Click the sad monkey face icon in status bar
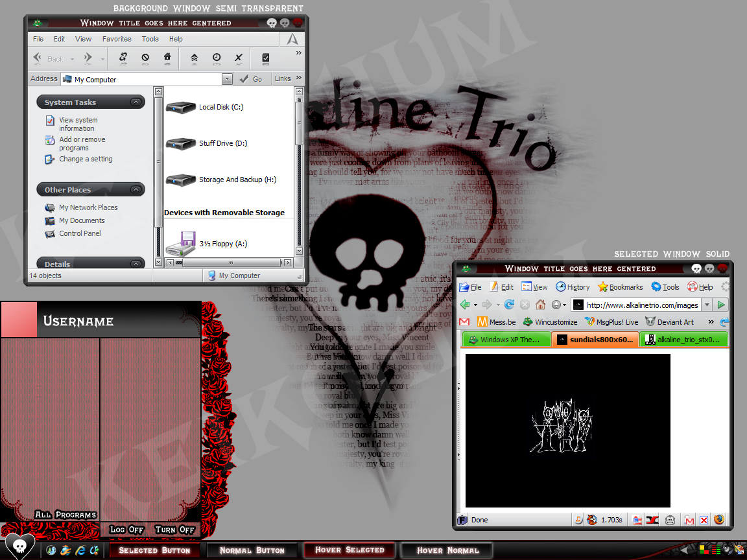Screen dimensions: 747x560 [670, 520]
